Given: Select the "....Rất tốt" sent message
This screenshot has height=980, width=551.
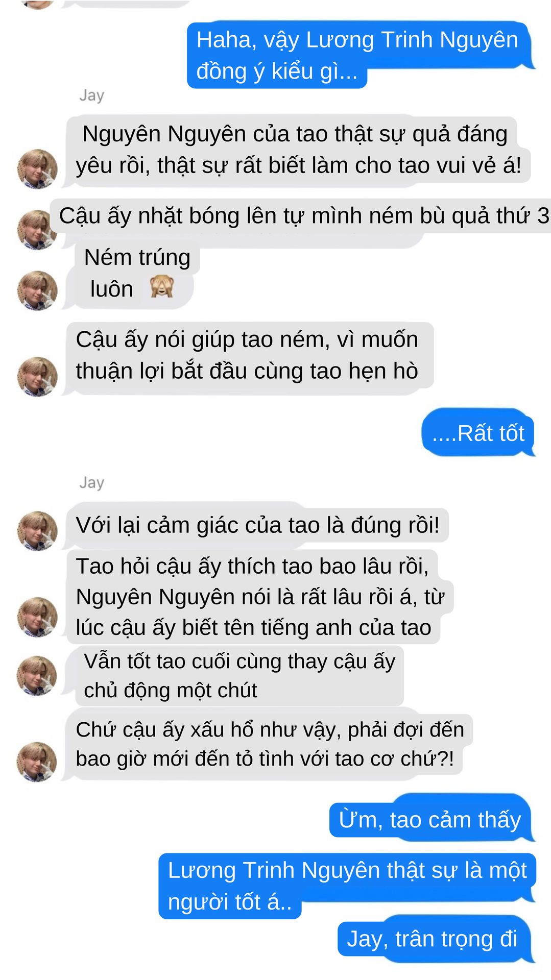Looking at the screenshot, I should (x=478, y=433).
